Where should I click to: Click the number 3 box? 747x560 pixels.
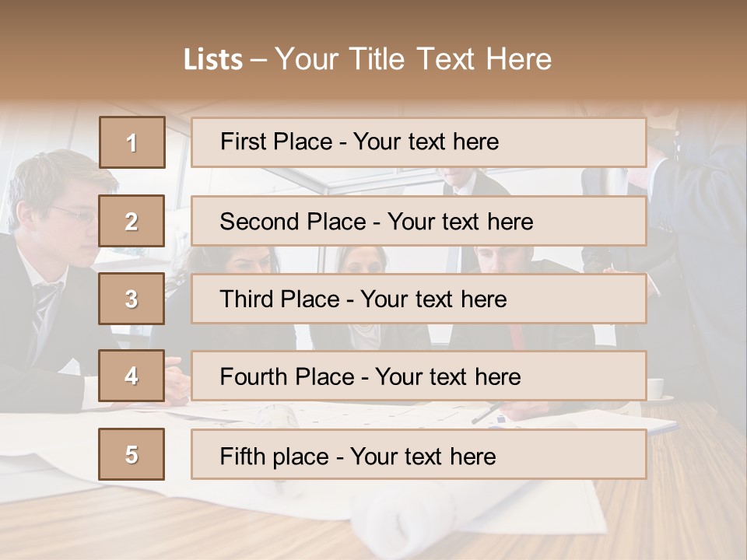[x=132, y=299]
